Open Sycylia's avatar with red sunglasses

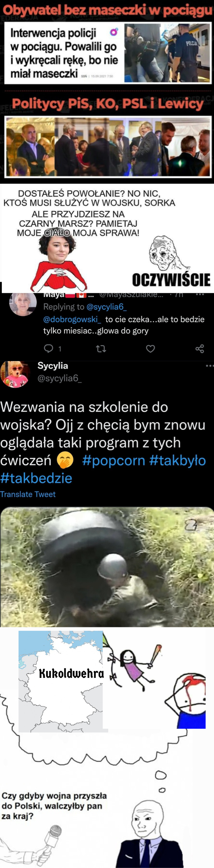click(15, 374)
